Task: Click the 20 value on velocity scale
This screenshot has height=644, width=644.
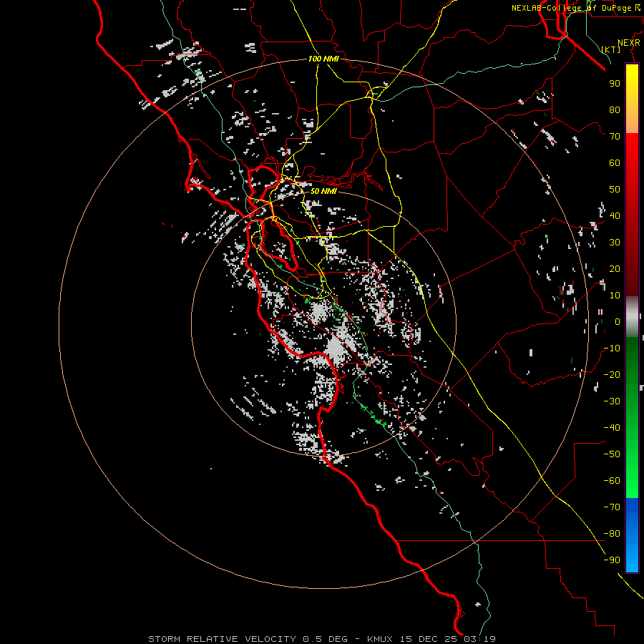Action: (615, 268)
